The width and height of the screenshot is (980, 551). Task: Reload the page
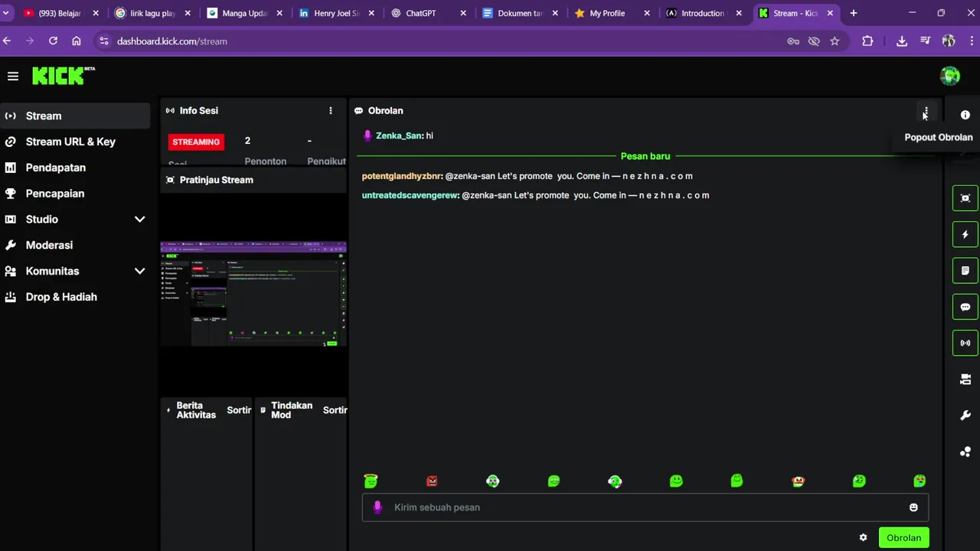click(x=53, y=41)
